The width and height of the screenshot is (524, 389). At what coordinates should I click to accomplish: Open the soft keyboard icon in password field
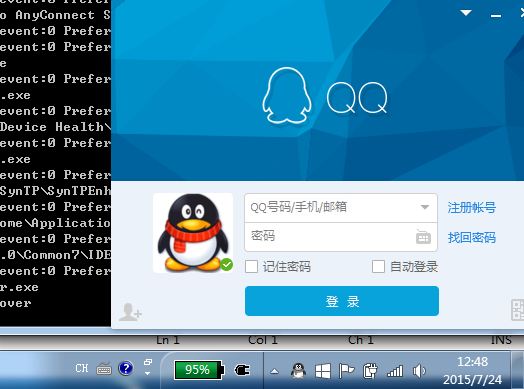(423, 237)
